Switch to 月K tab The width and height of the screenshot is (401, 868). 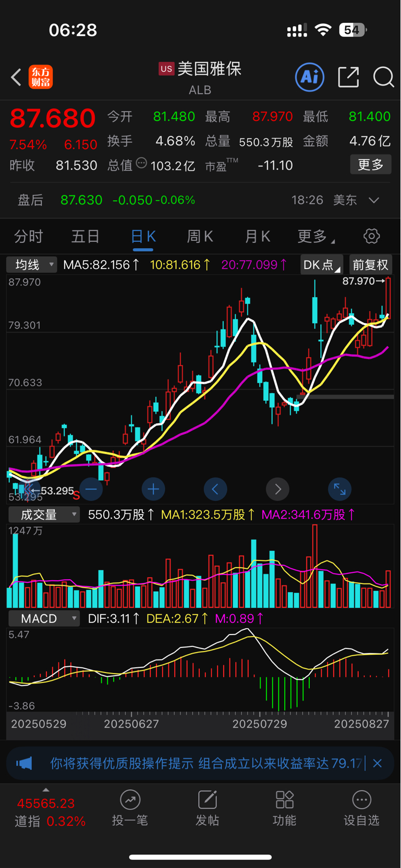coord(258,237)
